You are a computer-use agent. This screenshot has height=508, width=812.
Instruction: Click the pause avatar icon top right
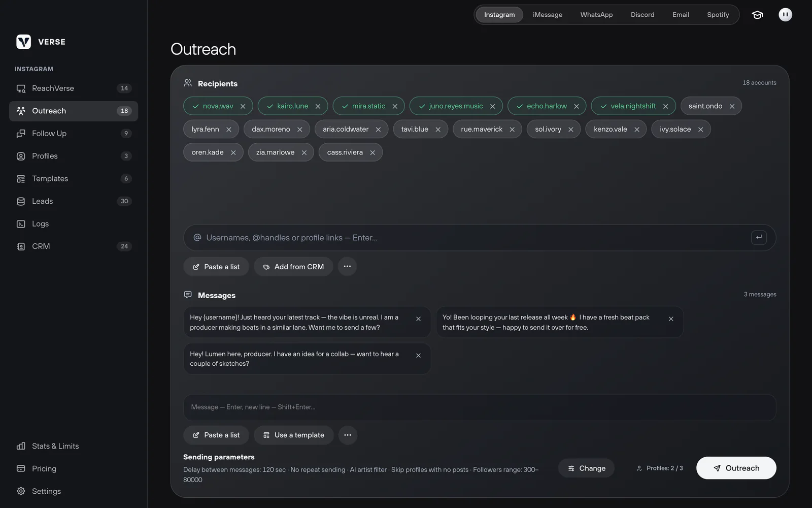point(785,15)
